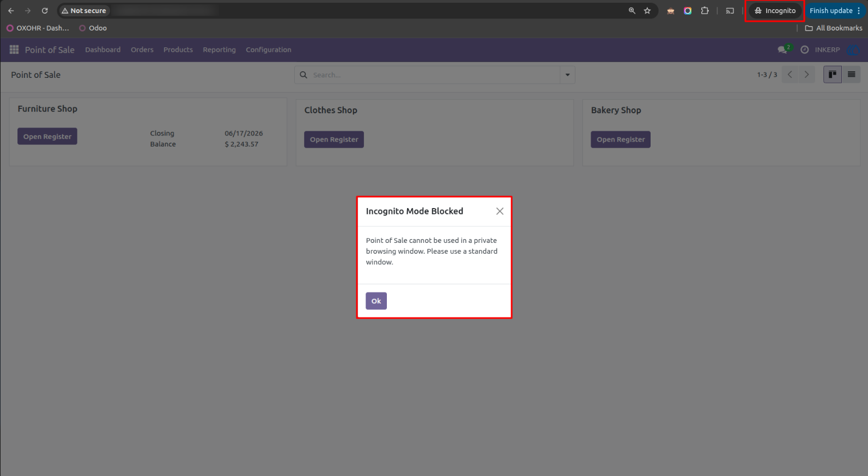The image size is (868, 476).
Task: Open the conversations chat icon
Action: click(x=783, y=50)
